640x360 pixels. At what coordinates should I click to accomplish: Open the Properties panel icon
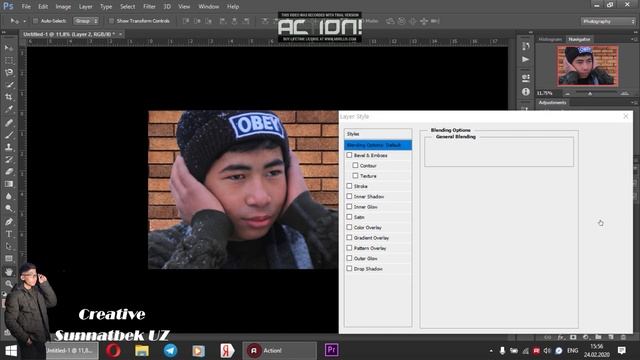coord(525,78)
